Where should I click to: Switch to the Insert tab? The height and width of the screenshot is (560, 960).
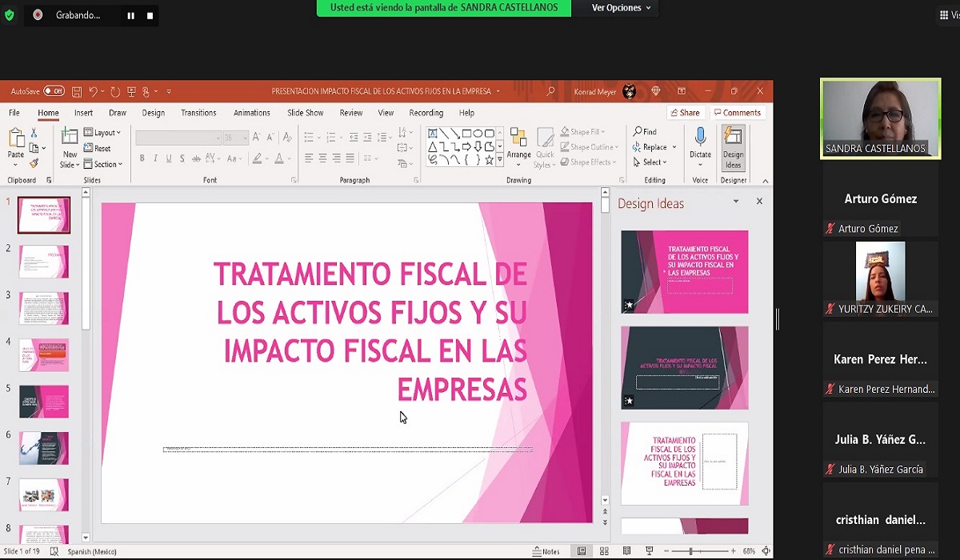pyautogui.click(x=83, y=113)
